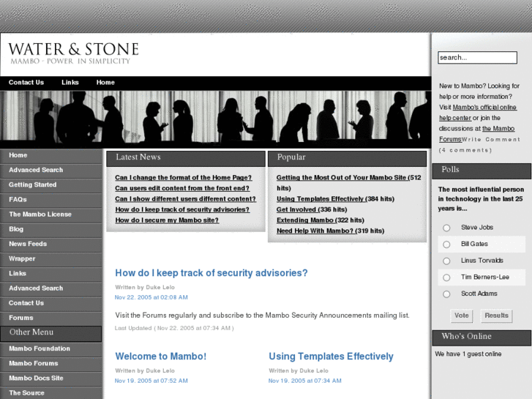Open 'Need Help With Mambo?' link
532x399 pixels.
(315, 231)
